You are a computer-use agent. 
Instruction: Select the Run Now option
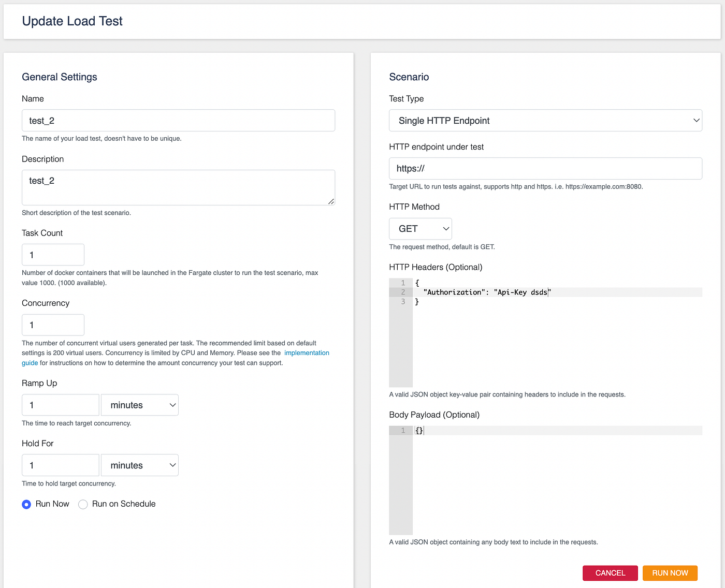(26, 504)
